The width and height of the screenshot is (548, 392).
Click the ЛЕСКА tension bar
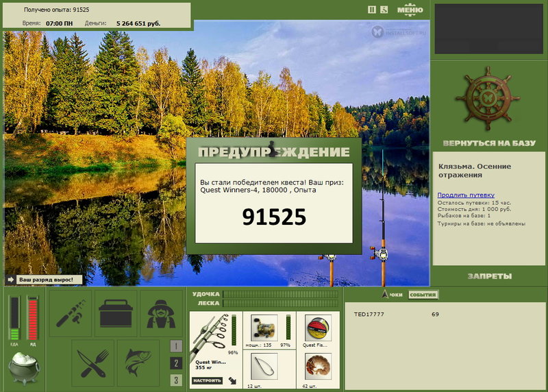click(x=280, y=303)
